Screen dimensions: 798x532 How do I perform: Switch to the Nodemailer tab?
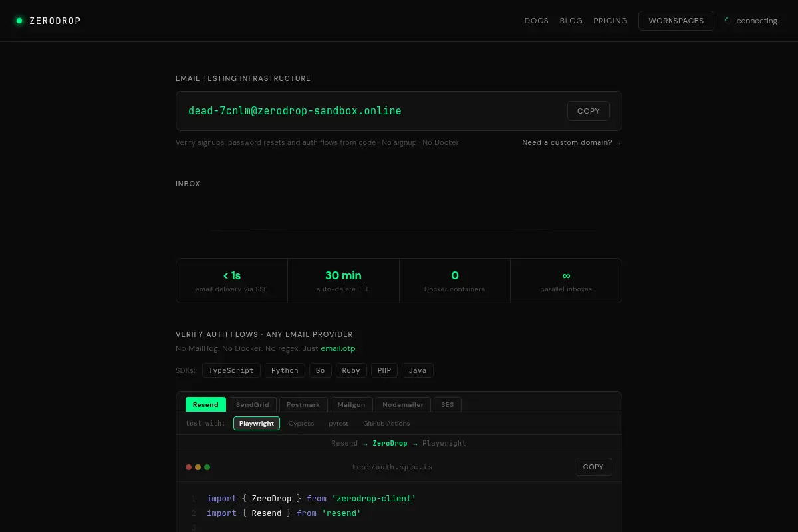pos(403,404)
